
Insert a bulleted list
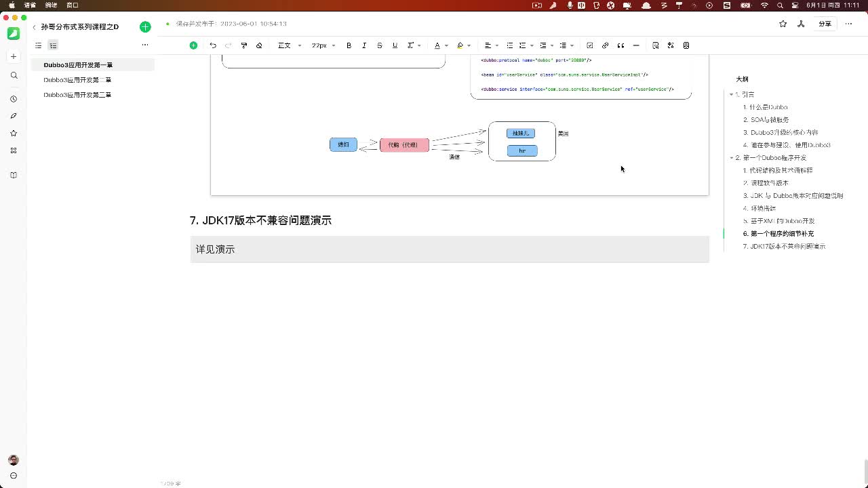[x=510, y=45]
